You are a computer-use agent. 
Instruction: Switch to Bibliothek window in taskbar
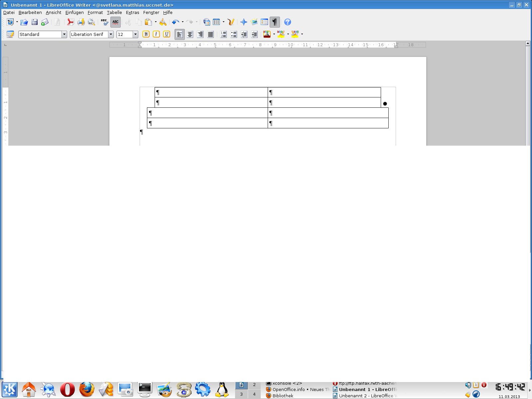[283, 396]
